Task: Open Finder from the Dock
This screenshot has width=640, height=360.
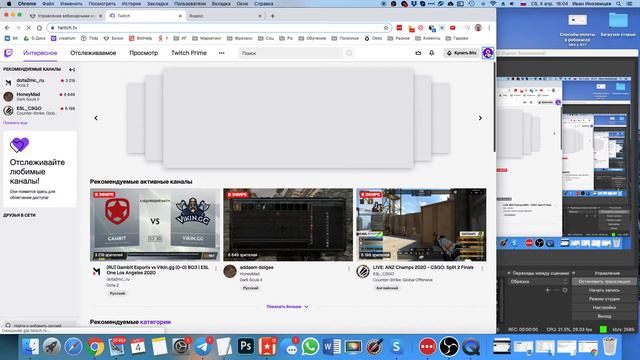Action: [x=30, y=347]
